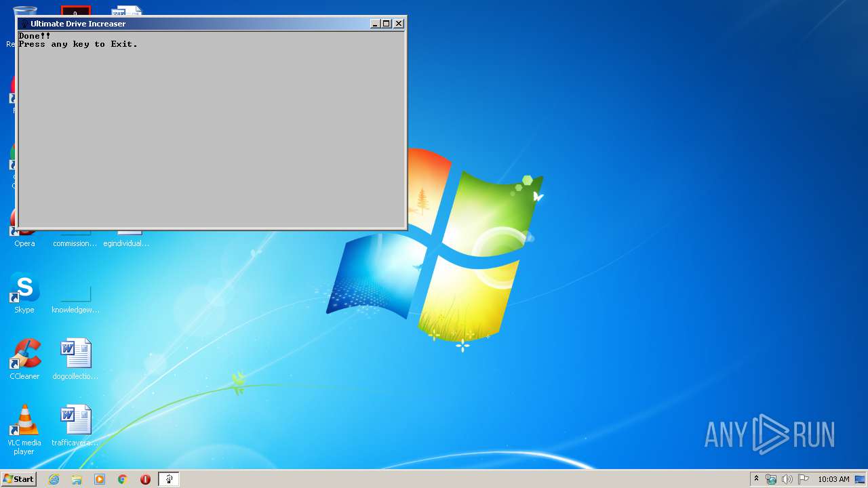The width and height of the screenshot is (868, 488).
Task: Select the egindividual... desktop file label
Action: tap(126, 243)
